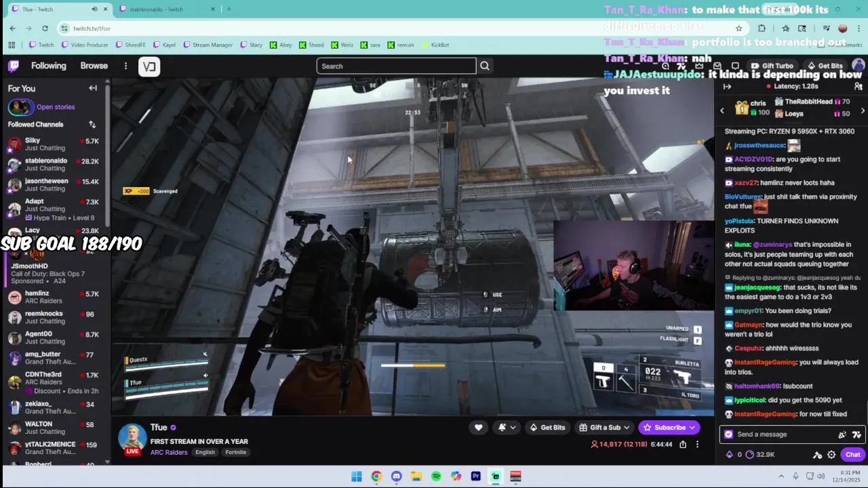Switch to the Browse tab

pos(94,66)
